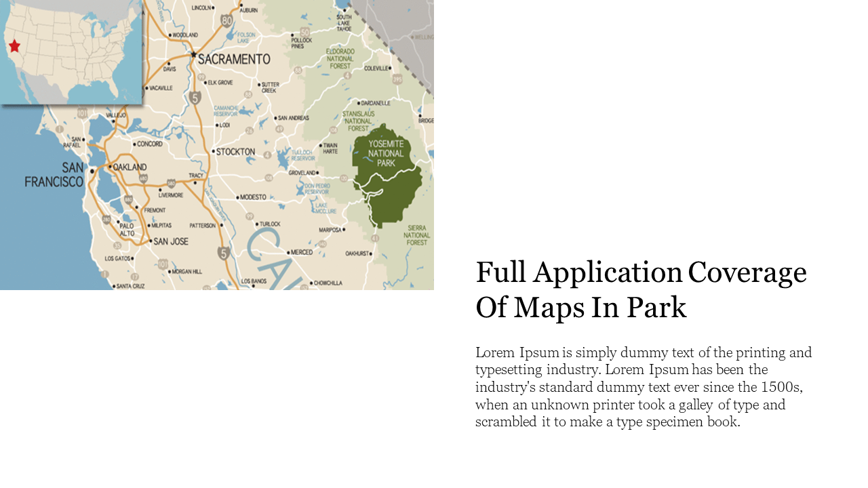Click the 'MERCED' city label
Image resolution: width=868 pixels, height=488 pixels.
(302, 252)
